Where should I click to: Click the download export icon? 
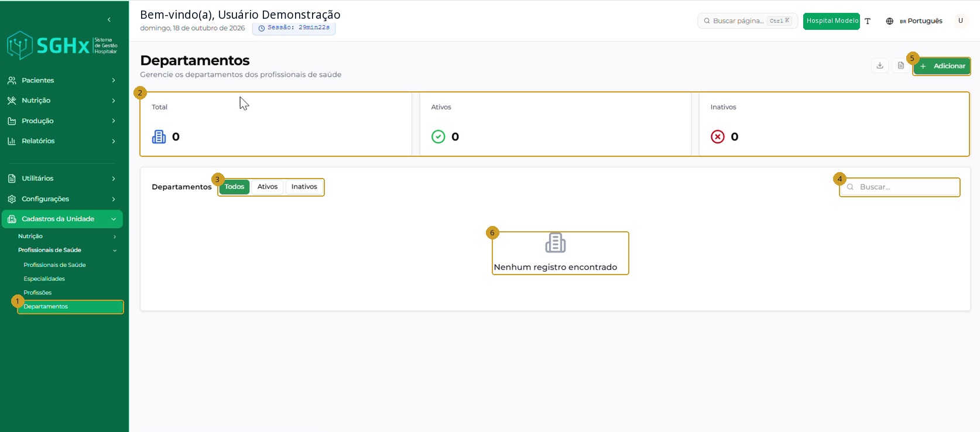pyautogui.click(x=880, y=66)
